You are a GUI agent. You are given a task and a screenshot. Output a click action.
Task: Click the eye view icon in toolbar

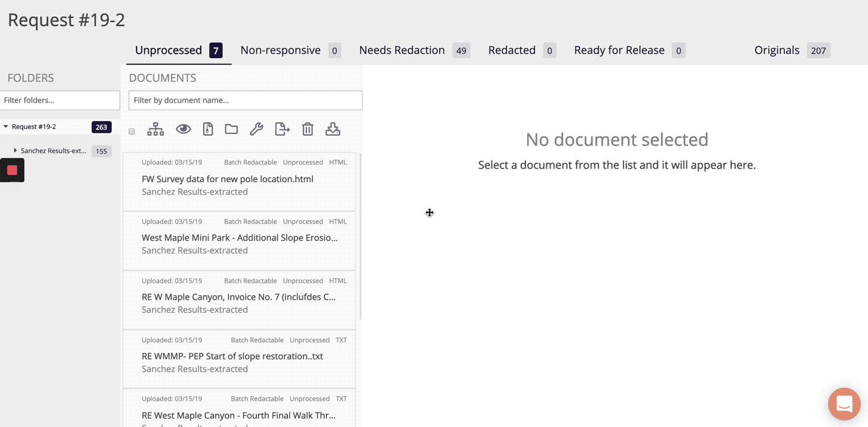(x=183, y=129)
